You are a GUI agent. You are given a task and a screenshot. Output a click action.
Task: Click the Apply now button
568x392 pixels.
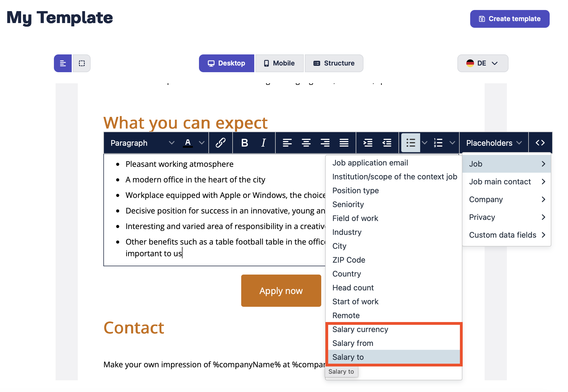pos(281,291)
